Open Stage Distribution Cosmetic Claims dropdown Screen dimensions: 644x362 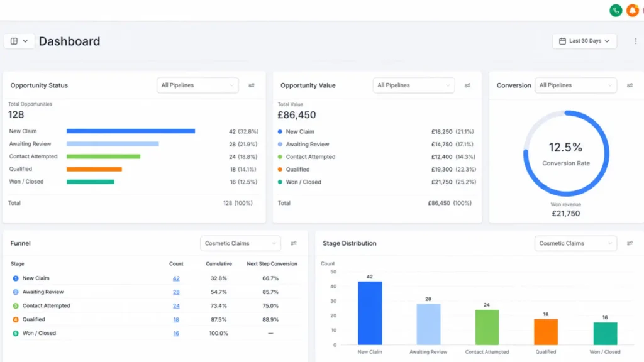pos(575,243)
